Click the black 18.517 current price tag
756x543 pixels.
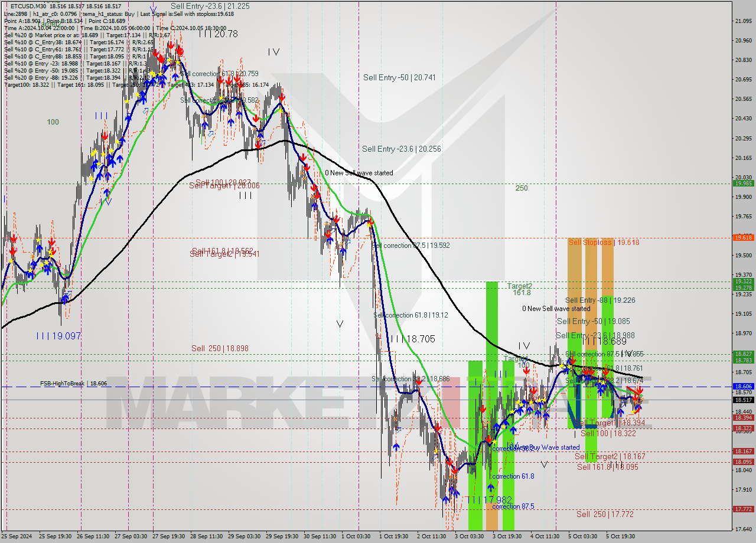pos(743,400)
